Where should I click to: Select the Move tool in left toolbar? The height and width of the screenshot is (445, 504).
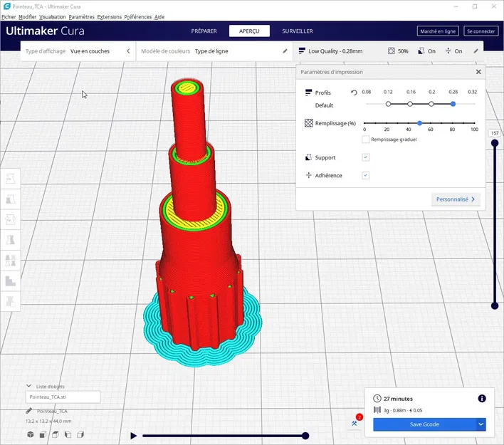(x=10, y=179)
